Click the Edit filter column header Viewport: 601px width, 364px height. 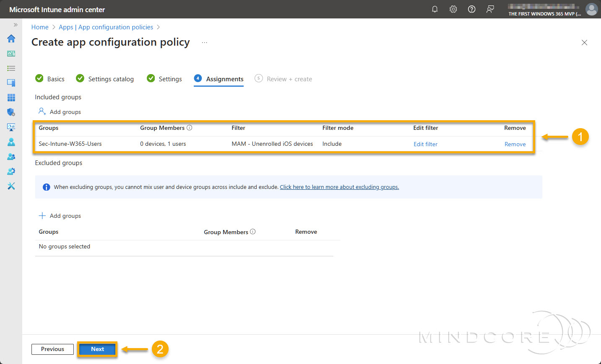coord(426,128)
